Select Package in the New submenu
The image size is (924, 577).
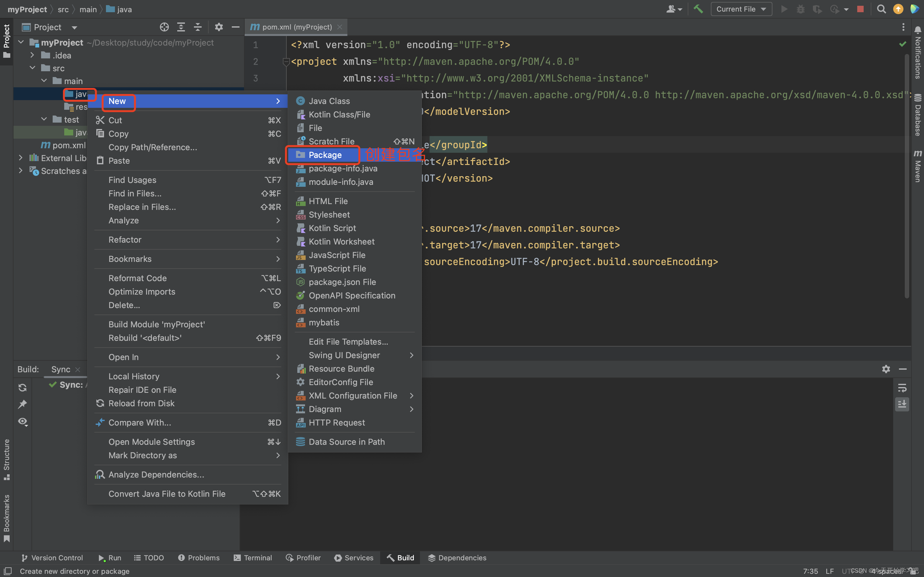pos(354,155)
